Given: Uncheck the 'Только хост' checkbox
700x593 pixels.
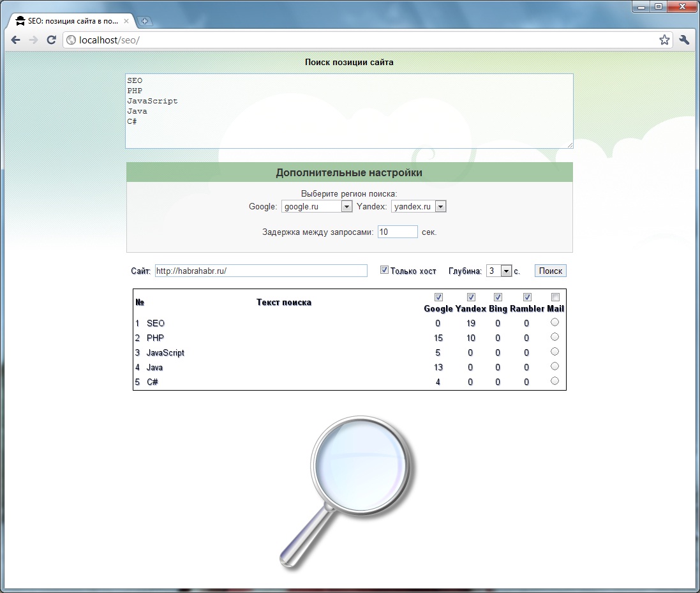Looking at the screenshot, I should (384, 269).
